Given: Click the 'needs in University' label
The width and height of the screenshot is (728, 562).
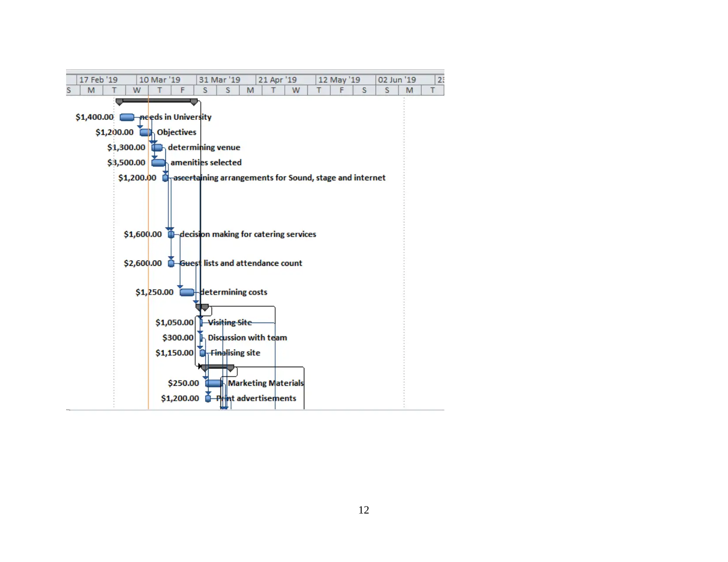Looking at the screenshot, I should click(176, 117).
